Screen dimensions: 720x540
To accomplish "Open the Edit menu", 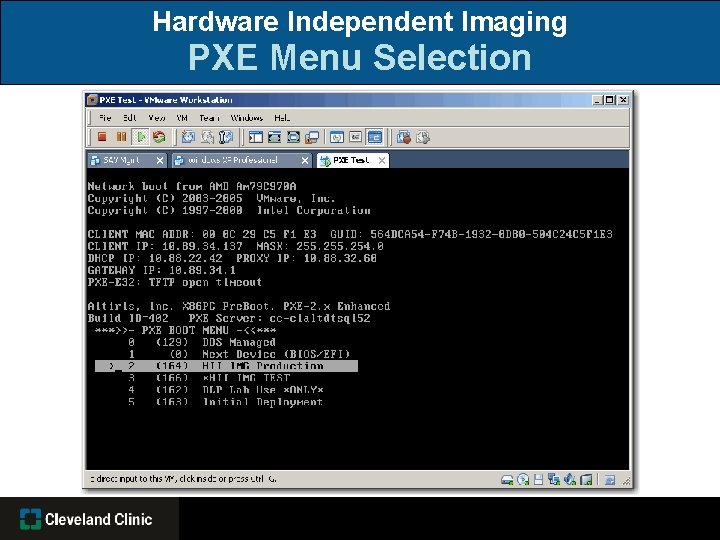I will point(130,118).
